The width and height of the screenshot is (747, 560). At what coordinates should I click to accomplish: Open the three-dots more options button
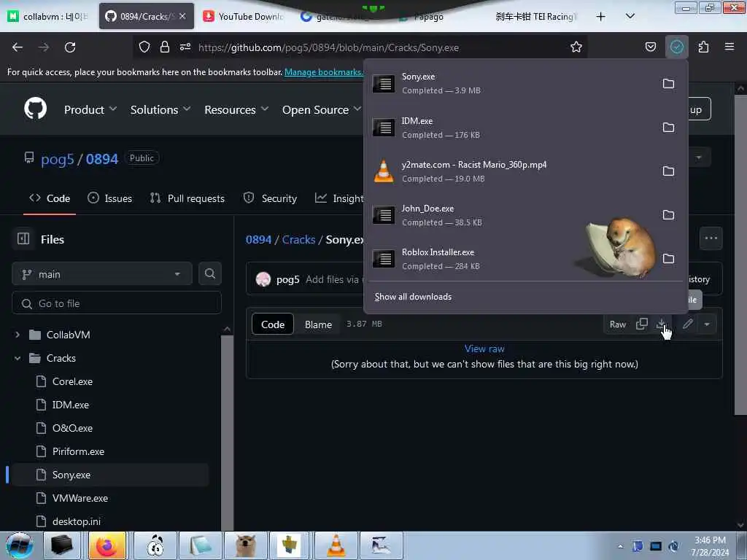pos(711,238)
